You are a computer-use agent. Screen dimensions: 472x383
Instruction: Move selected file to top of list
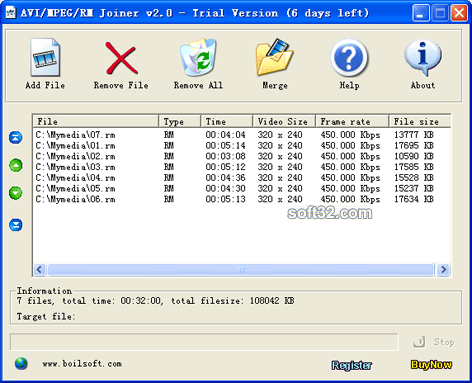click(x=16, y=137)
